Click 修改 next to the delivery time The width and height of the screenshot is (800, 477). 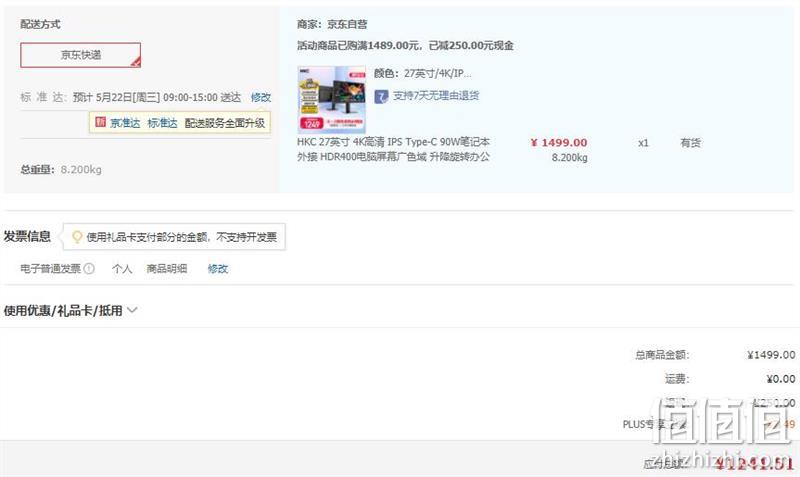pos(261,97)
